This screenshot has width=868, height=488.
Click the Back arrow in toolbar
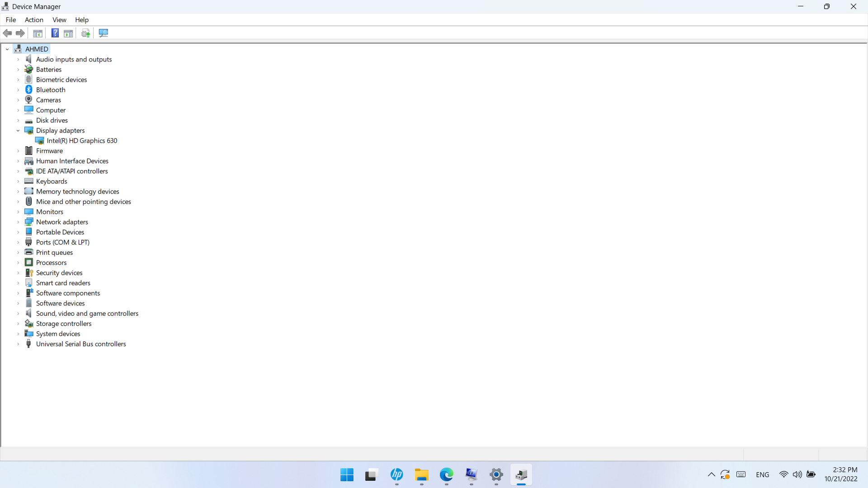8,33
